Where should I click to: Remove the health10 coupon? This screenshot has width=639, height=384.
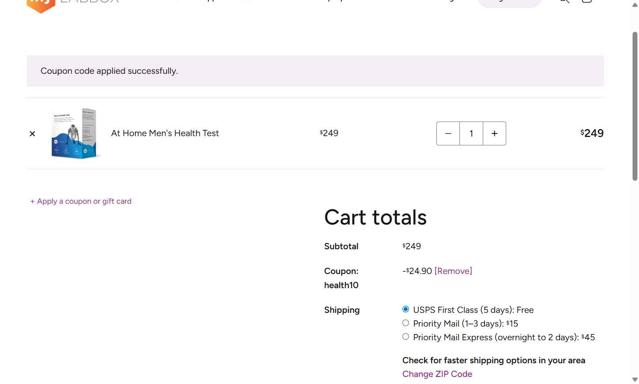click(453, 271)
